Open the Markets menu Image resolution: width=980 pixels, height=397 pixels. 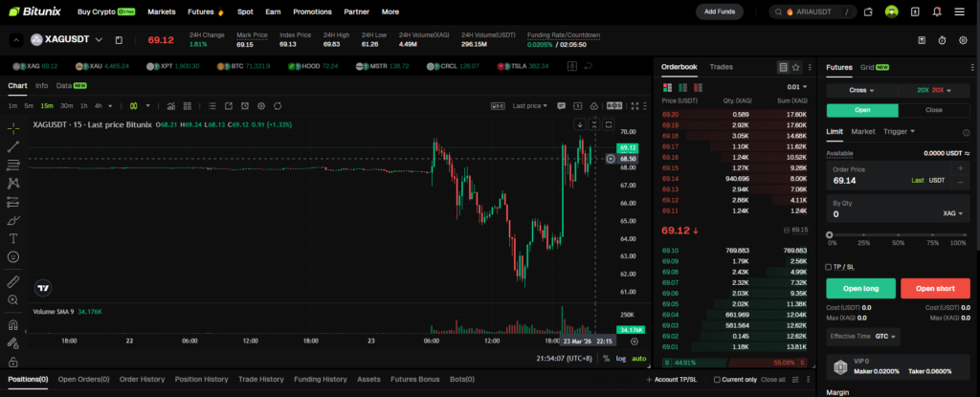click(x=161, y=11)
